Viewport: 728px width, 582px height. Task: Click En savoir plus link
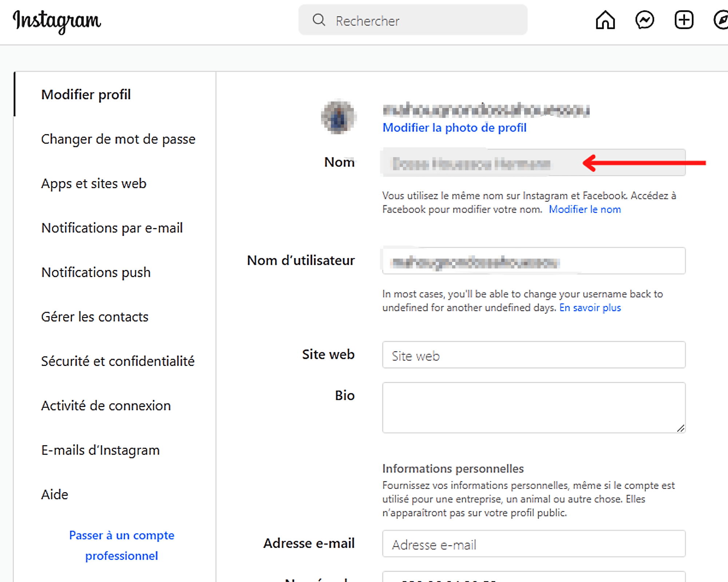[x=590, y=308]
